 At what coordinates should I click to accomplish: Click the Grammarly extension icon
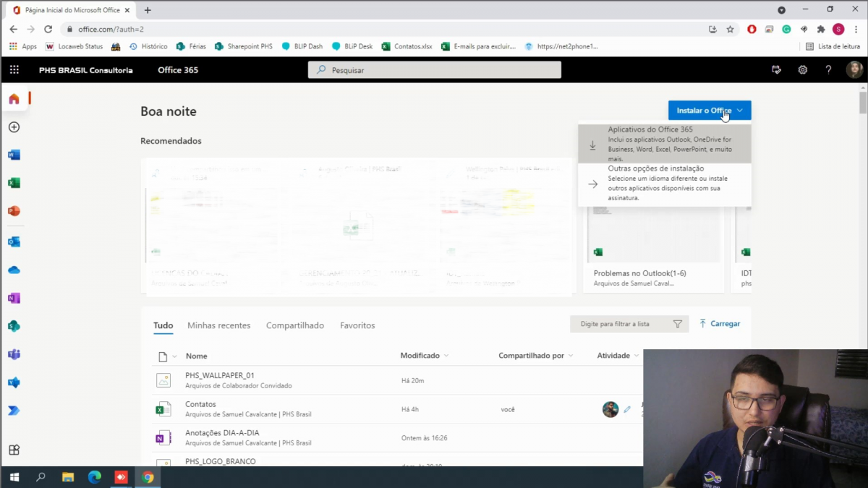click(786, 30)
